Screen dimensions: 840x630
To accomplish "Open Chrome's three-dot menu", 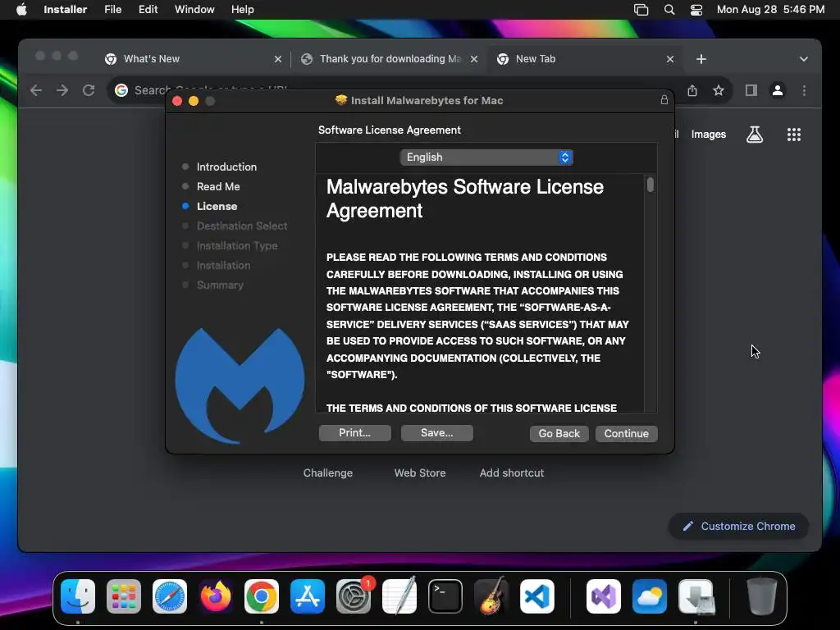I will coord(804,90).
